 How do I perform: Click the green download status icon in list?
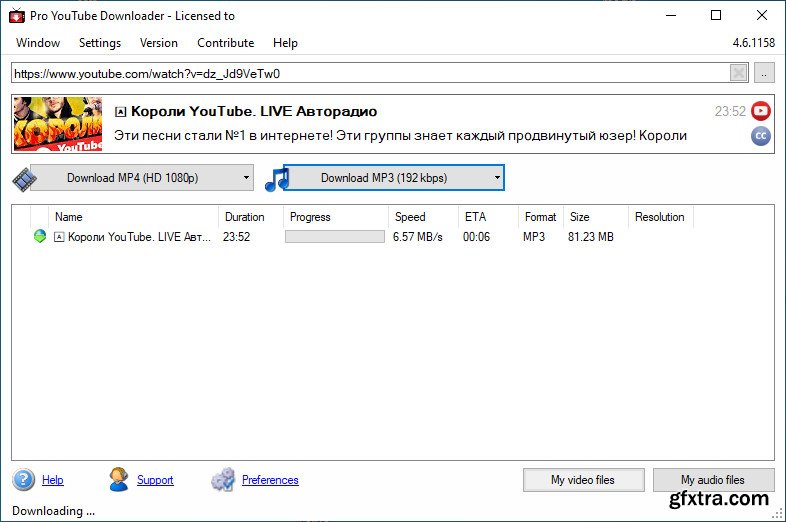coord(40,237)
